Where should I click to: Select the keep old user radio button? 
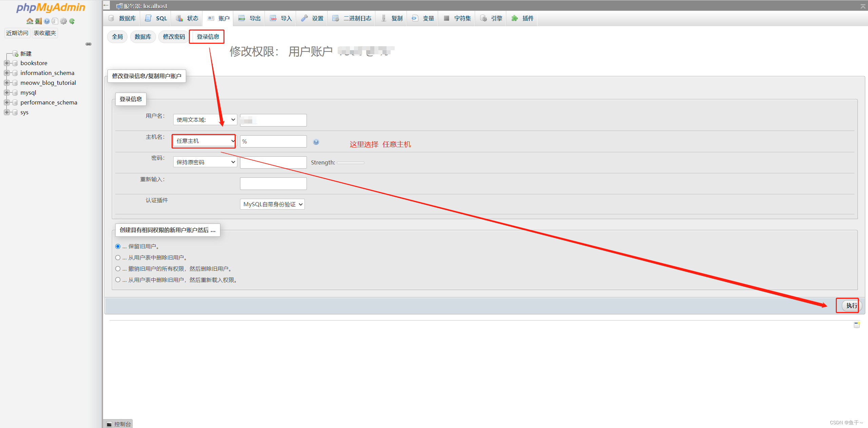pos(118,246)
